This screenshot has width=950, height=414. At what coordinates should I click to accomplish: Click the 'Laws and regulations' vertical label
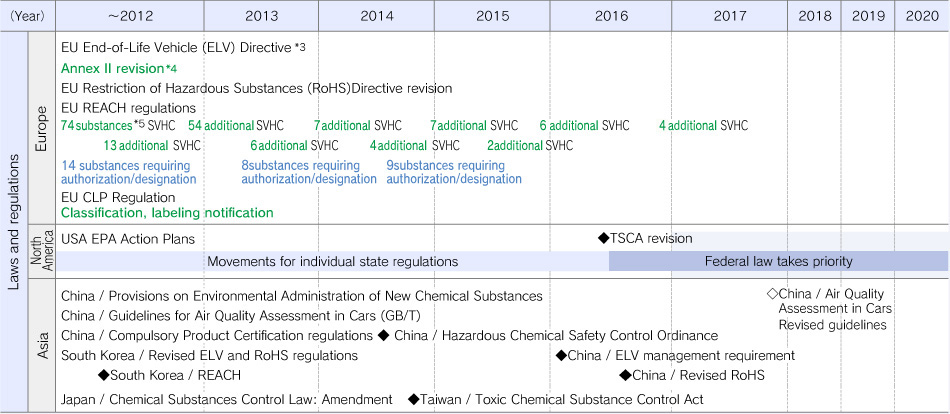pos(14,222)
